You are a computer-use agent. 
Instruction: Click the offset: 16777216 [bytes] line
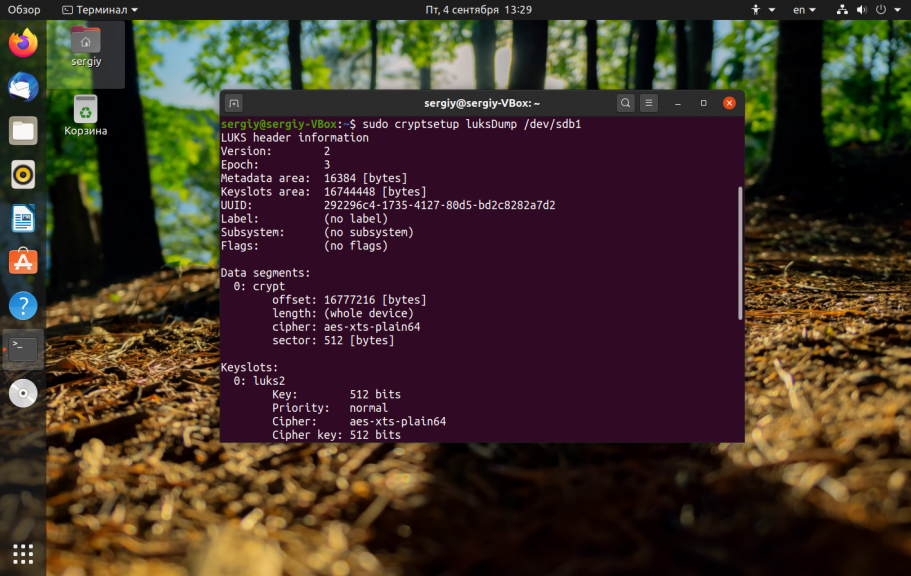point(349,300)
